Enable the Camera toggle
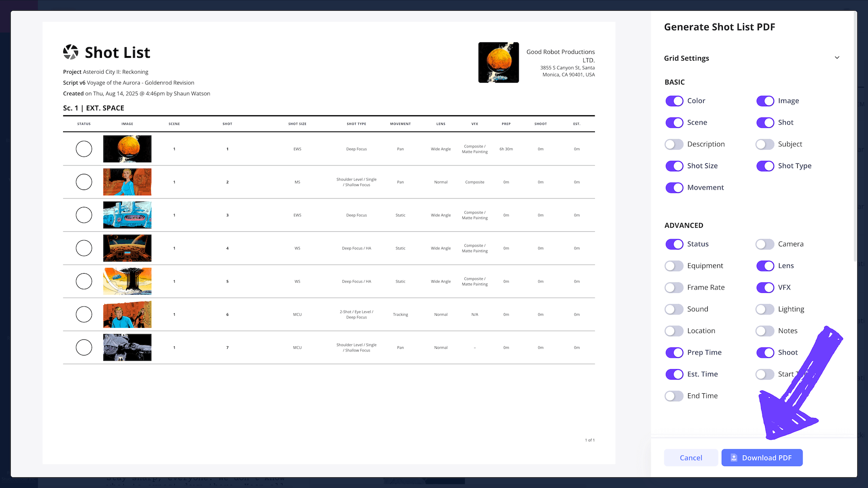868x488 pixels. [x=765, y=244]
